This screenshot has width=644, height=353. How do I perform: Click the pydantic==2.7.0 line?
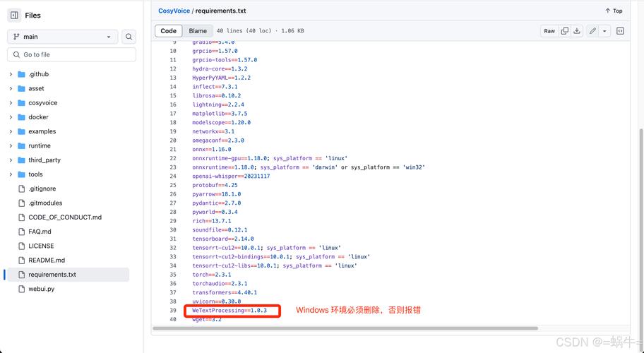coord(217,203)
